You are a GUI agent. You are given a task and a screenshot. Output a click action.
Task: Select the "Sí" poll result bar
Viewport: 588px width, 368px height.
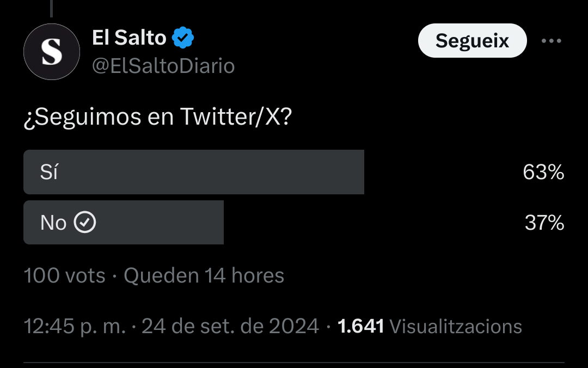[193, 172]
